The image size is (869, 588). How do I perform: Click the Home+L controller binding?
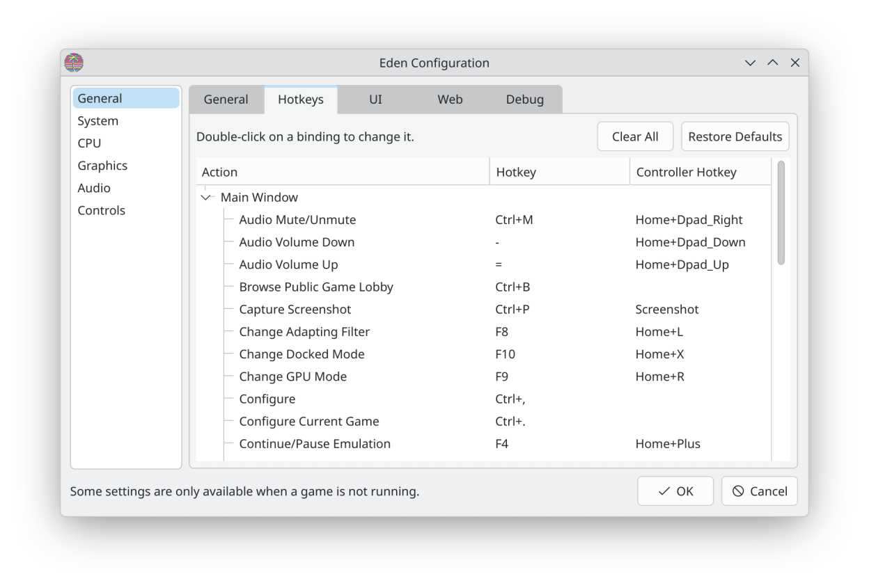tap(659, 332)
